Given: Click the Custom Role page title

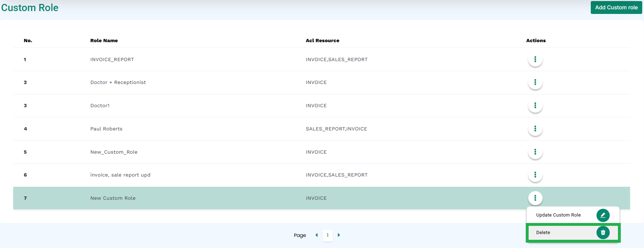Looking at the screenshot, I should (x=30, y=8).
